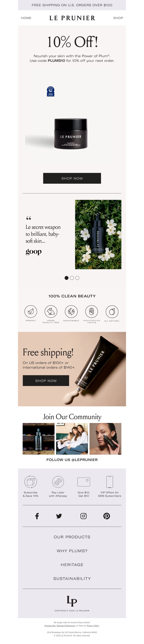Show the third testimonial slide dot
Viewport: 144px width, 644px height.
[x=77, y=278]
